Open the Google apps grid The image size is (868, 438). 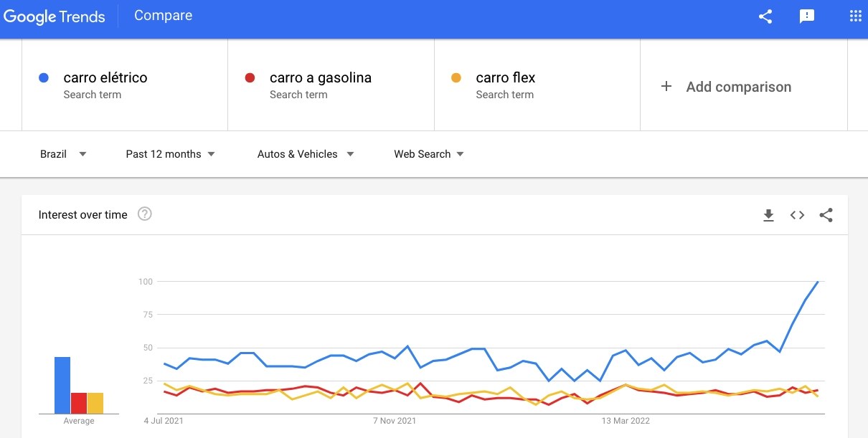855,16
